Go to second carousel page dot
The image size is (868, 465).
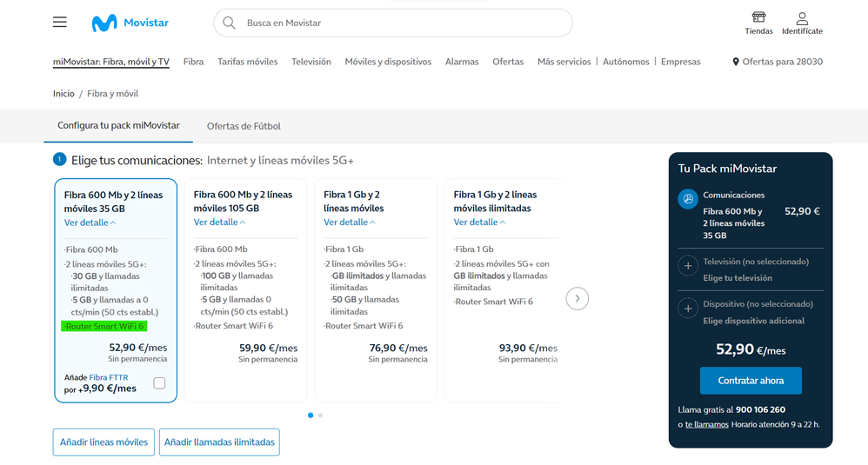[320, 415]
